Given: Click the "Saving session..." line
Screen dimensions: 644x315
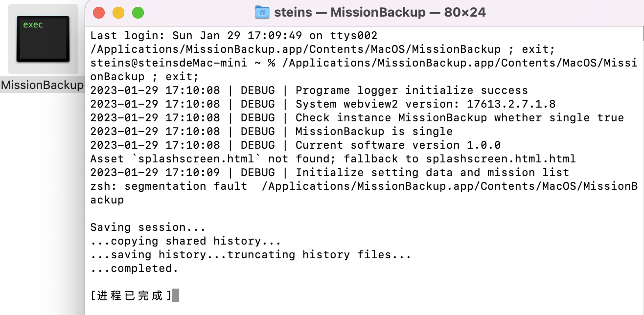Looking at the screenshot, I should [148, 227].
